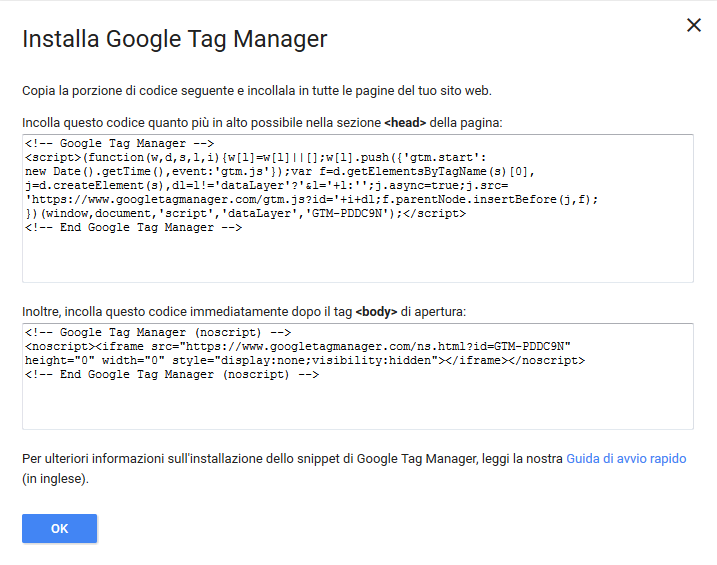This screenshot has width=717, height=565.
Task: Click inside the body noscript code box
Action: pos(358,376)
